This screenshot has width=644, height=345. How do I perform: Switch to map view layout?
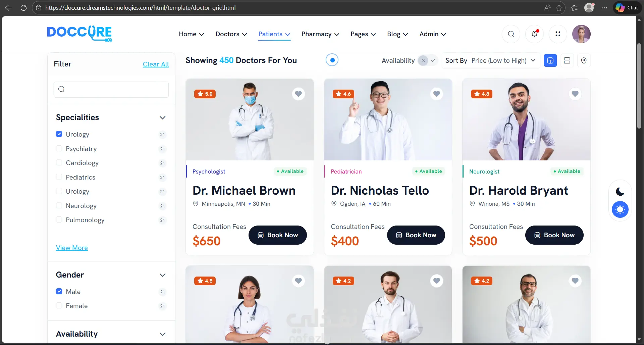click(584, 60)
